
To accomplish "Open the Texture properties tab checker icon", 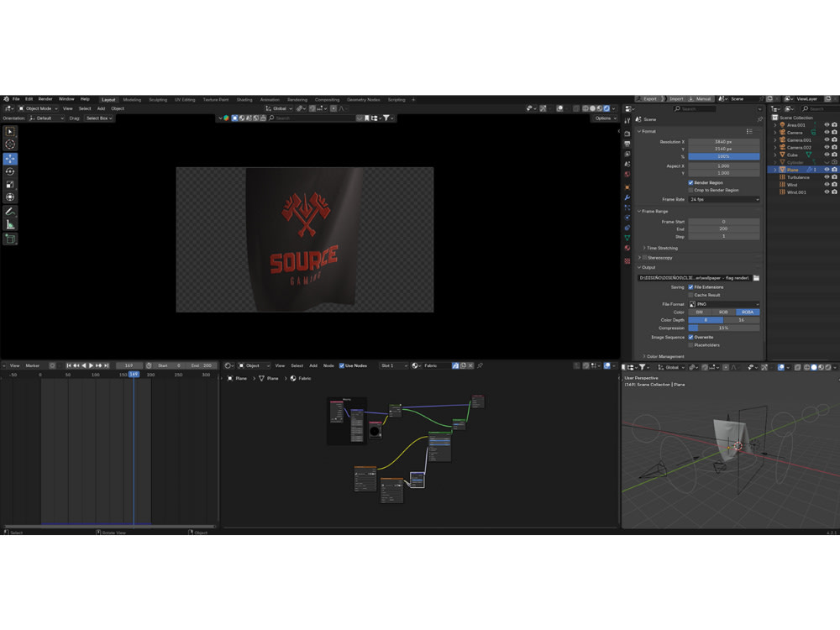I will point(627,261).
